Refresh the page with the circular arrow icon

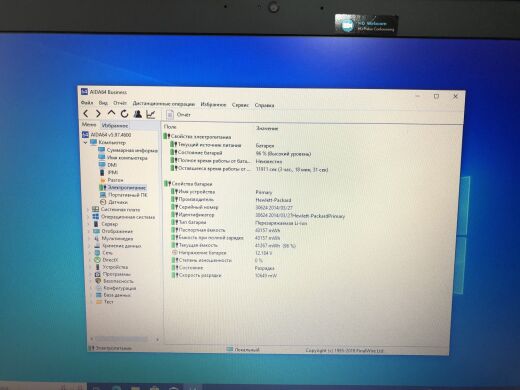pos(125,114)
